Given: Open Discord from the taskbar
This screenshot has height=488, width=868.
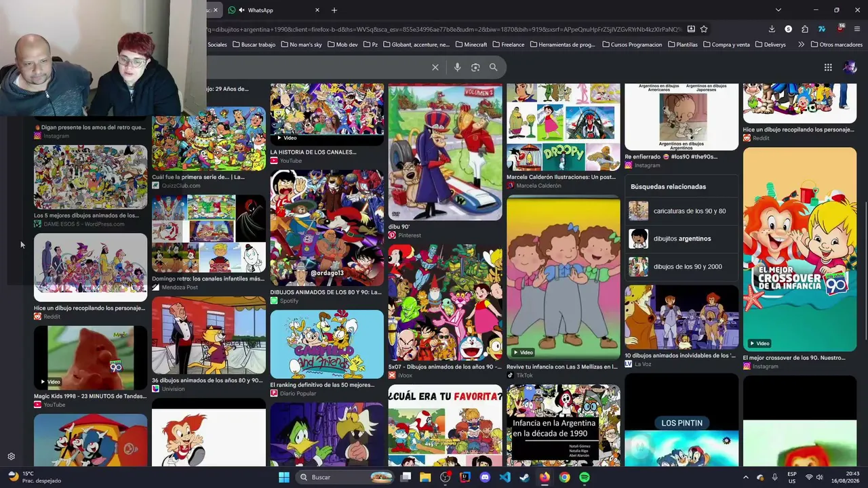Looking at the screenshot, I should 485,477.
